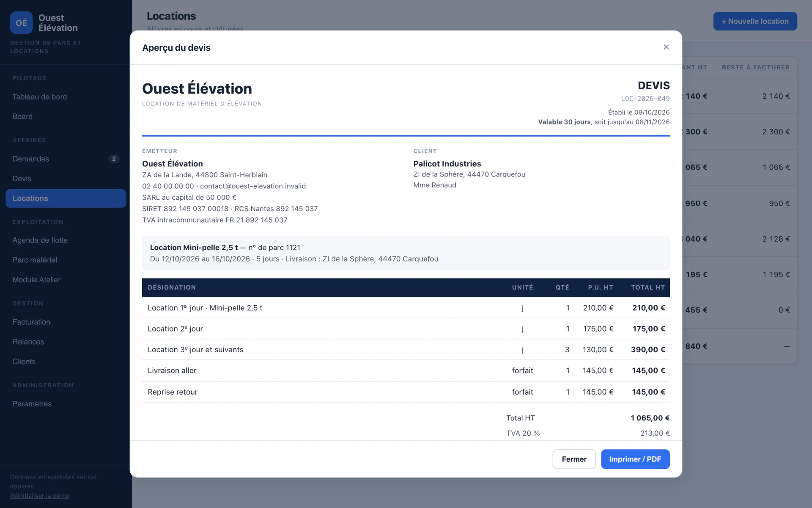Click the OÉ logo icon
The height and width of the screenshot is (508, 812).
pyautogui.click(x=21, y=22)
